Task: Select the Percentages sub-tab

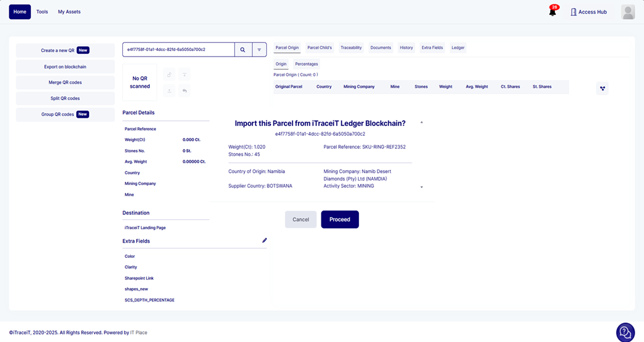Action: pos(306,64)
